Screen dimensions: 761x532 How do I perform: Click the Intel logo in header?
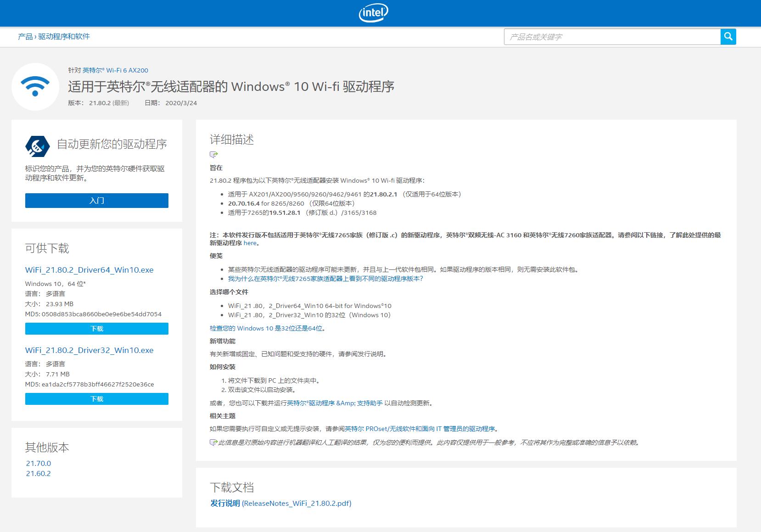click(373, 13)
